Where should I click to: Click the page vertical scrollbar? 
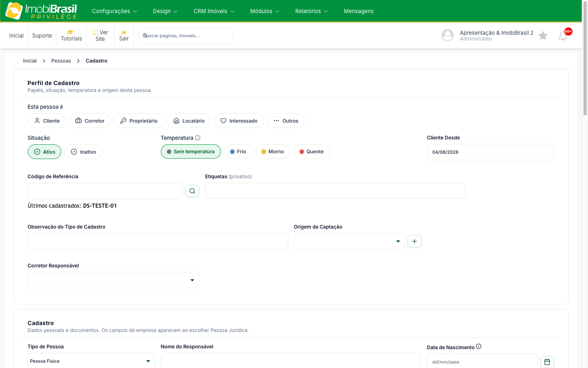coord(585,59)
